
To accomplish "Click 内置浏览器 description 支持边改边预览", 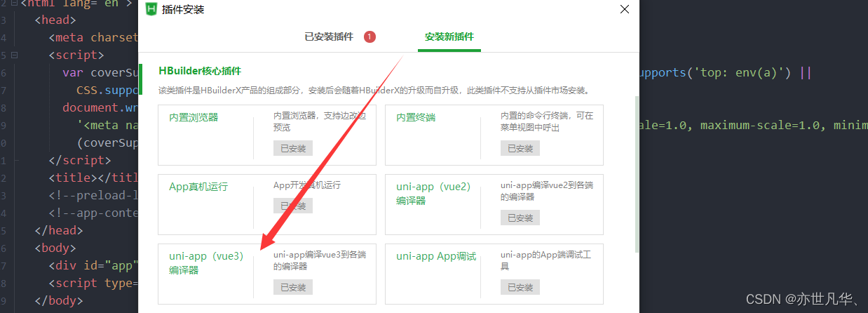I will [320, 121].
